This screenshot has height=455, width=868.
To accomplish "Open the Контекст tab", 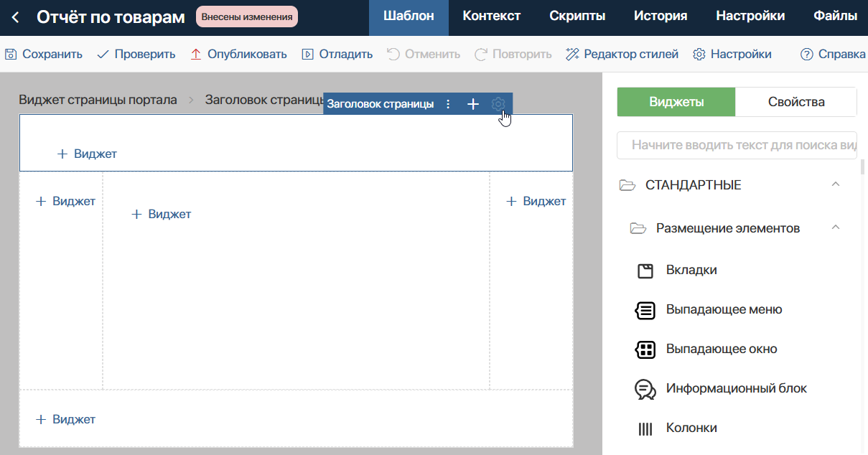I will tap(492, 17).
